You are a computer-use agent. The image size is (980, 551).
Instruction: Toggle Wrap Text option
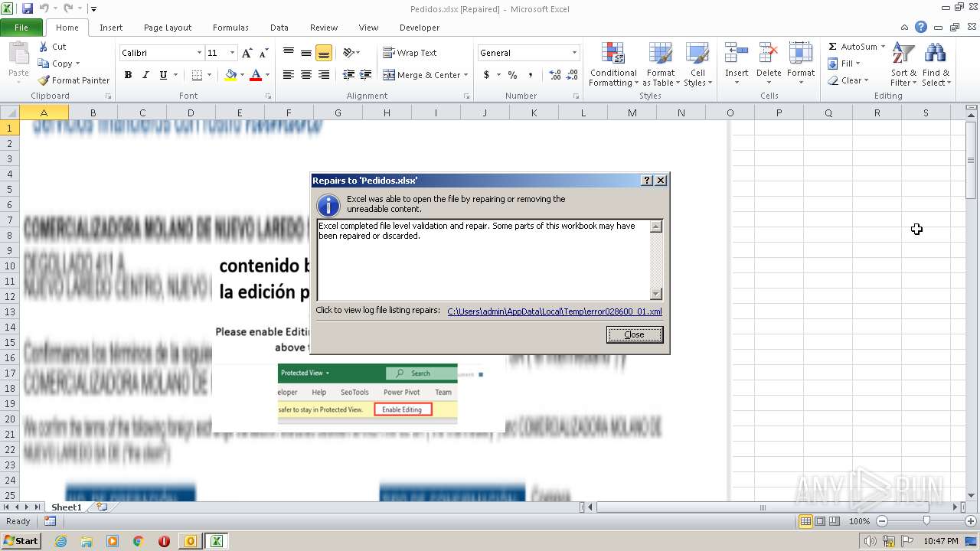click(410, 53)
